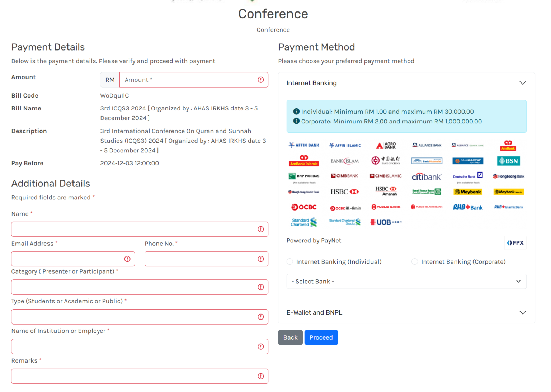This screenshot has width=551, height=392.
Task: Click the Agro Bank logo
Action: pyautogui.click(x=386, y=146)
